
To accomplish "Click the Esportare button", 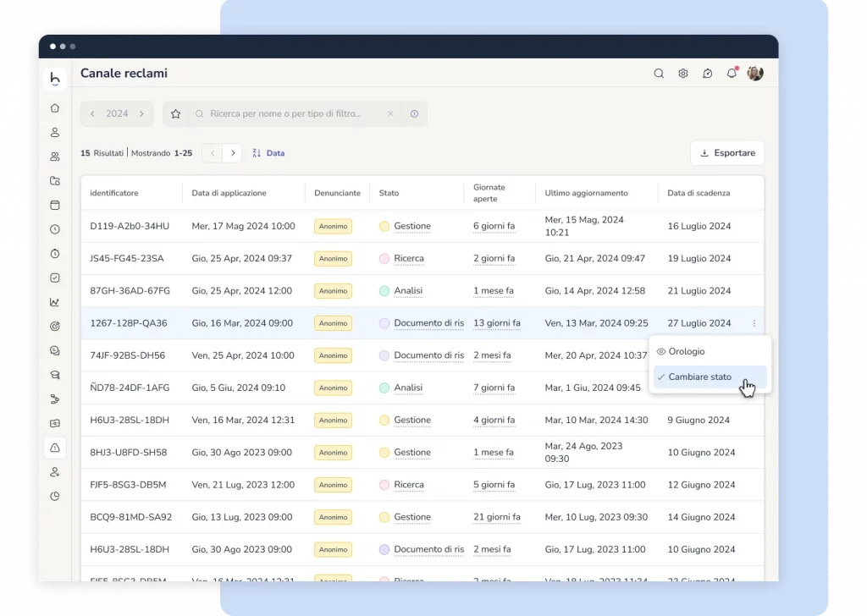I will tap(726, 153).
